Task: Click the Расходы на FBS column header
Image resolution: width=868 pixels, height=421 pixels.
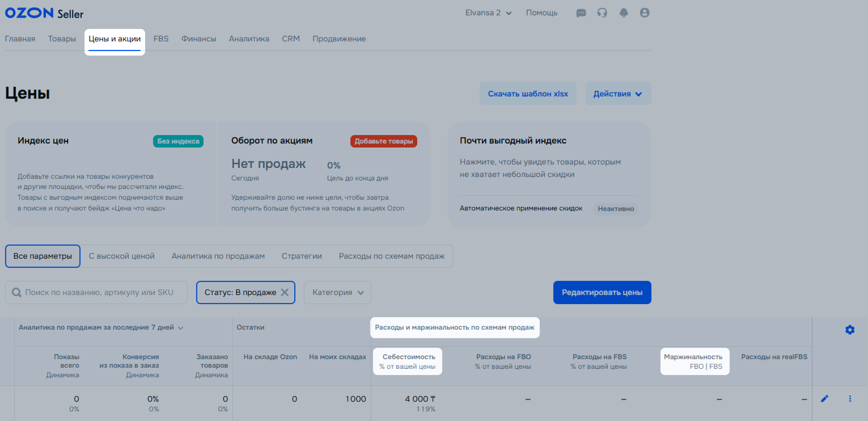Action: tap(598, 361)
